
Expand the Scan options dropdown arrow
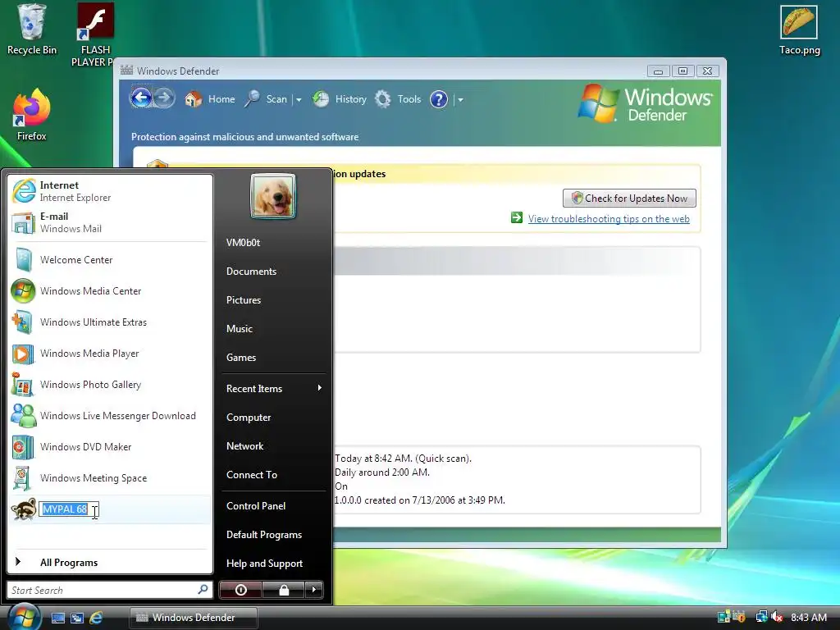[299, 99]
